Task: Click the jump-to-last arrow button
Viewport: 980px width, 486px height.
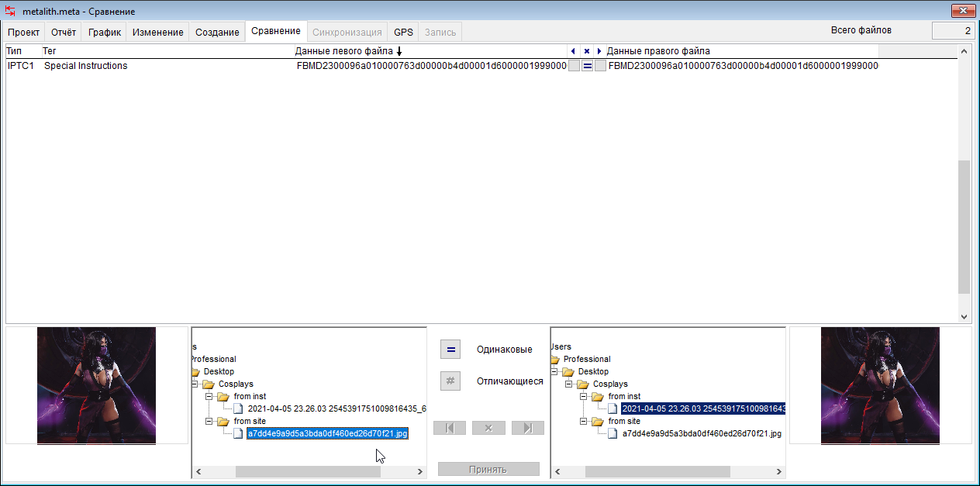Action: coord(527,428)
